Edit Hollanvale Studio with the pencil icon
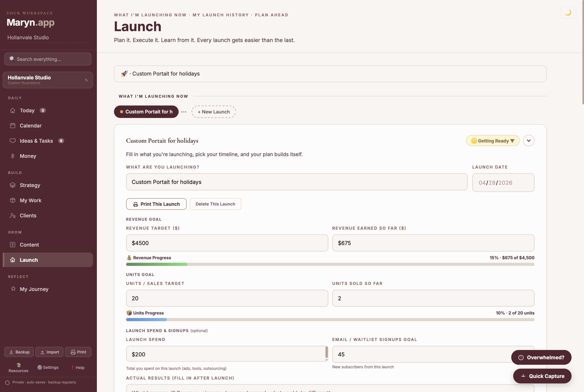 (86, 80)
